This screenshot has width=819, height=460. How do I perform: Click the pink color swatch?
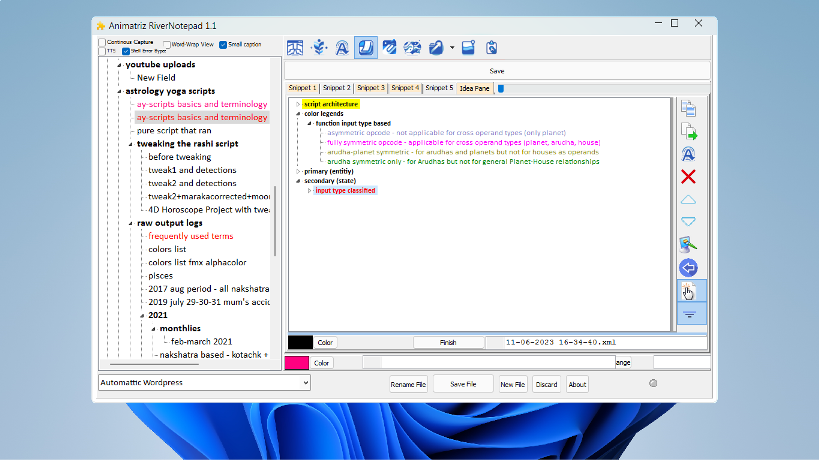(297, 363)
